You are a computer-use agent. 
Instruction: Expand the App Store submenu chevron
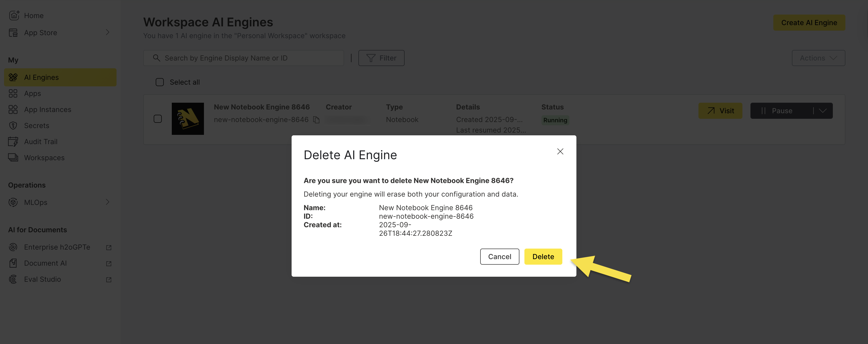click(x=107, y=32)
